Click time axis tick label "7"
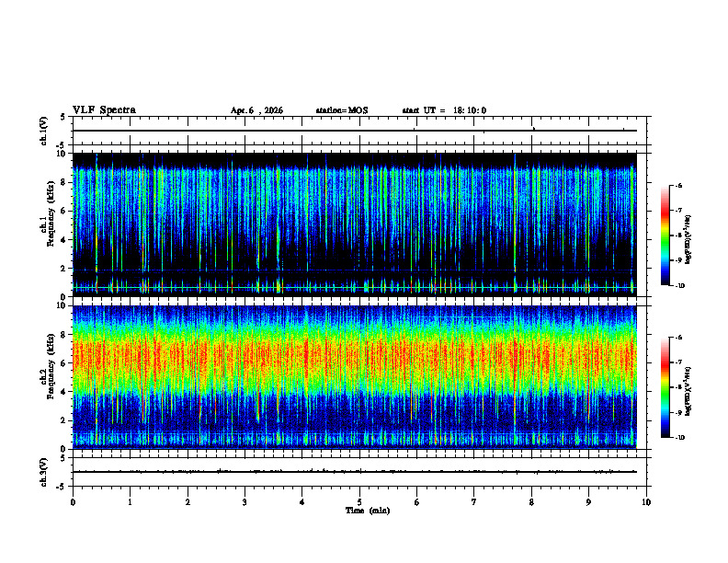The height and width of the screenshot is (563, 728). (x=474, y=502)
